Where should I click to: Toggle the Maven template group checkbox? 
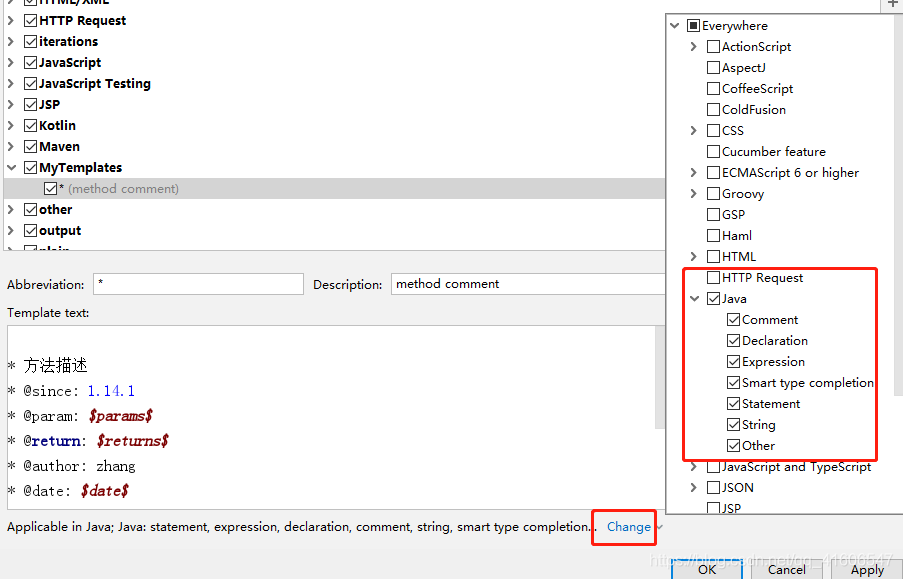pos(31,147)
